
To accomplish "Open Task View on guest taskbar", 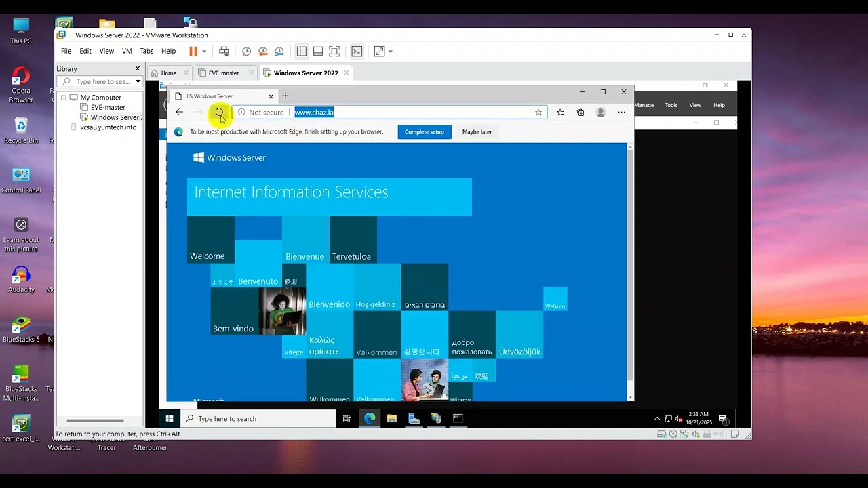I will coord(347,418).
